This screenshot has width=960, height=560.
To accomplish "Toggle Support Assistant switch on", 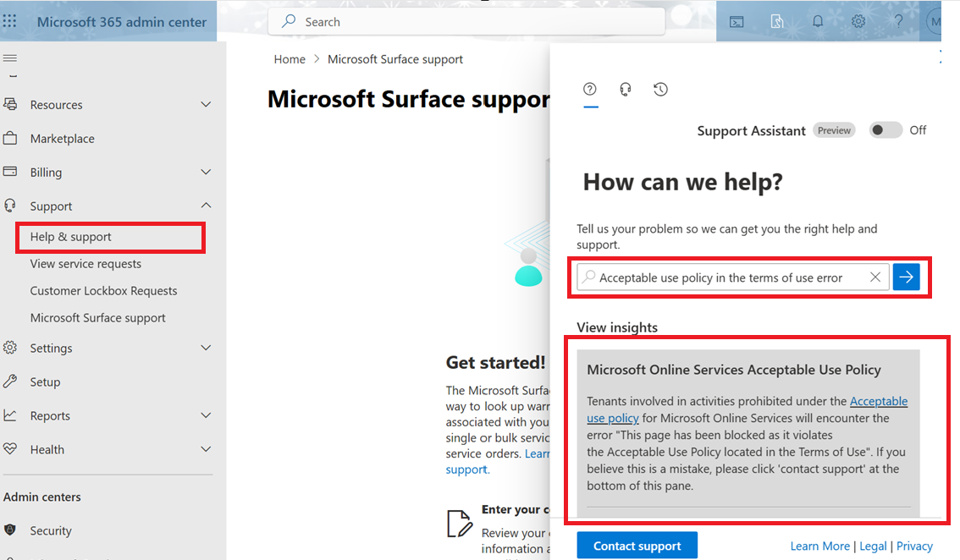I will click(x=886, y=129).
